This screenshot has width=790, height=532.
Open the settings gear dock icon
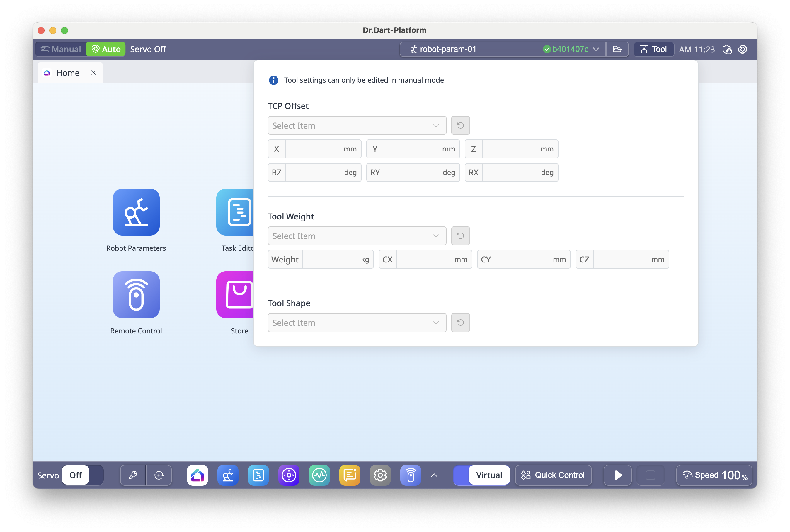coord(380,475)
